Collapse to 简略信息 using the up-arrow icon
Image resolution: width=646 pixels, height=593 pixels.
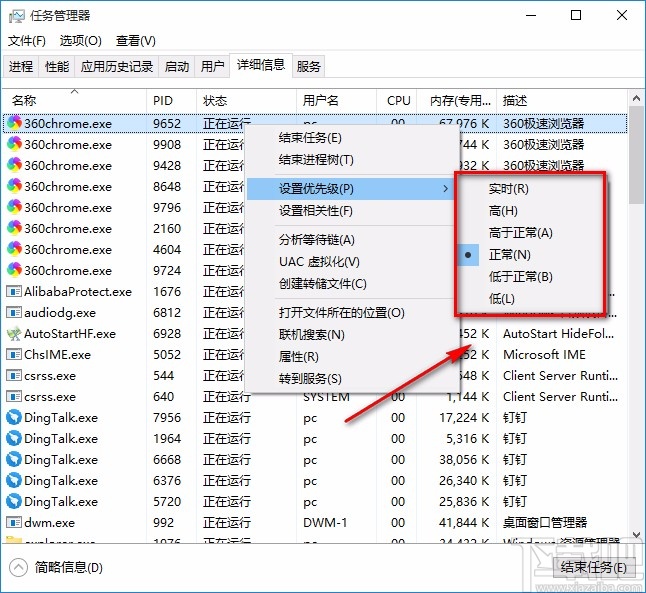pyautogui.click(x=18, y=568)
